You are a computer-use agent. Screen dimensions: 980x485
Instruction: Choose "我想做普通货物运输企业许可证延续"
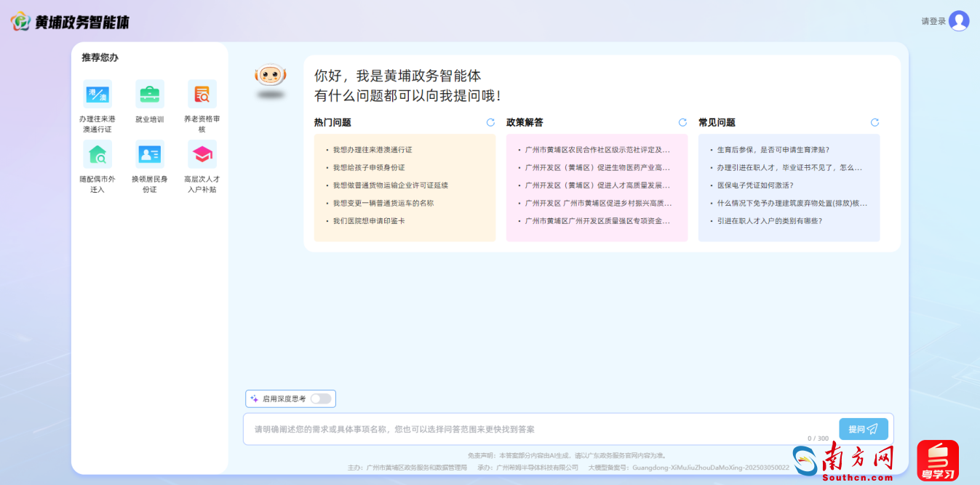[x=391, y=185]
